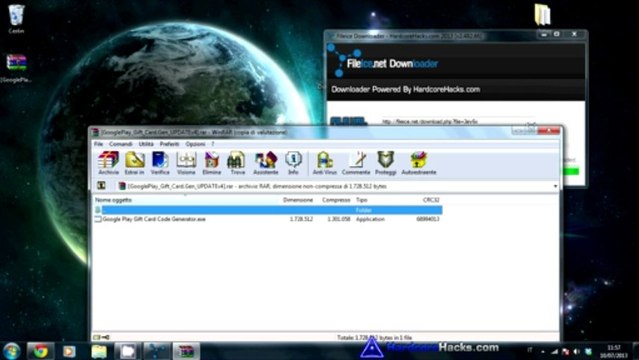Open the Windows Start button
639x360 pixels.
(x=11, y=351)
